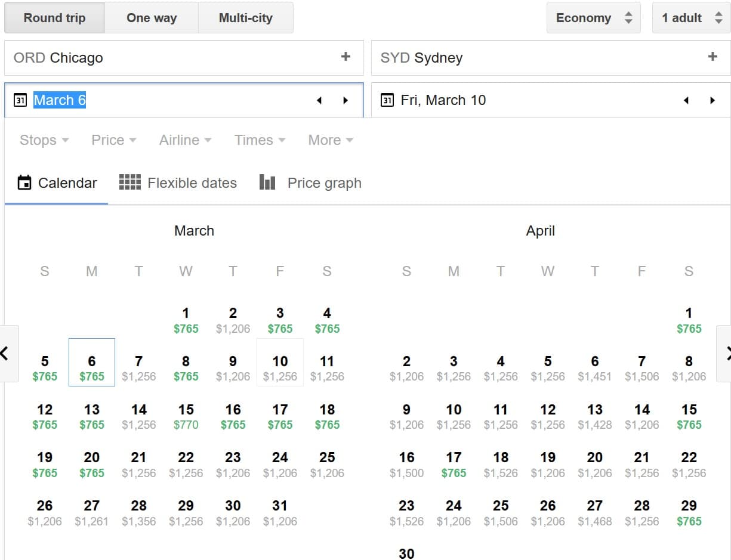Select April 23 in the calendar
731x560 pixels.
(x=406, y=513)
